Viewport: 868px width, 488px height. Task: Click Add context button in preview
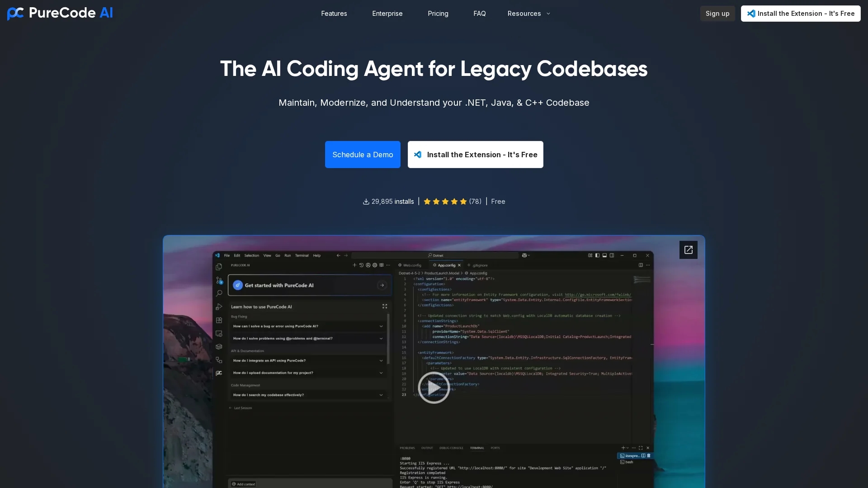pyautogui.click(x=244, y=484)
